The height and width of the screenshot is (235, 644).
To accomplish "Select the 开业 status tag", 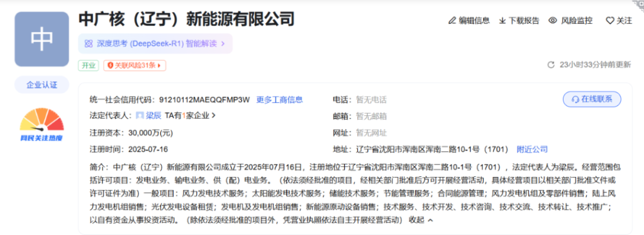I will pos(89,66).
